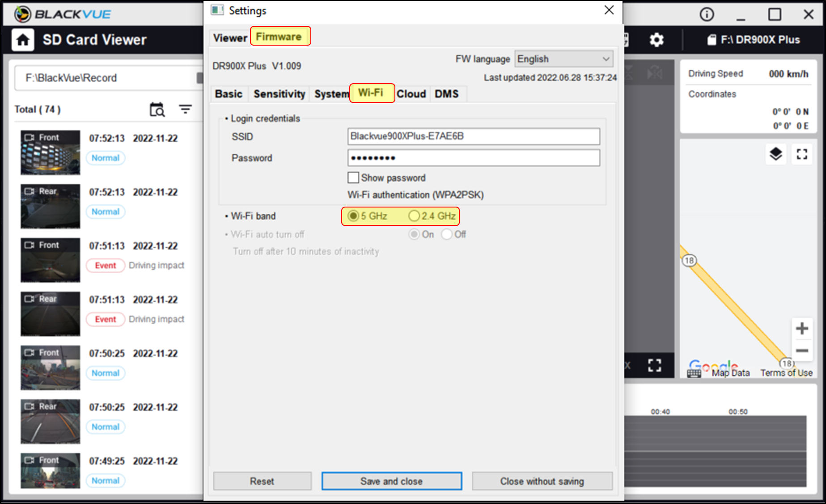Open the settings gear in BlackVue viewer
Viewport: 826px width, 504px height.
point(657,40)
